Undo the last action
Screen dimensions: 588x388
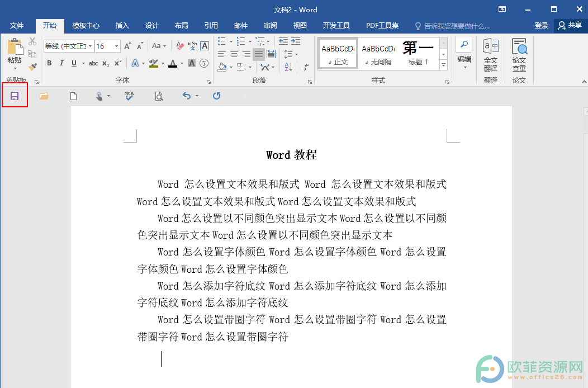click(x=186, y=96)
